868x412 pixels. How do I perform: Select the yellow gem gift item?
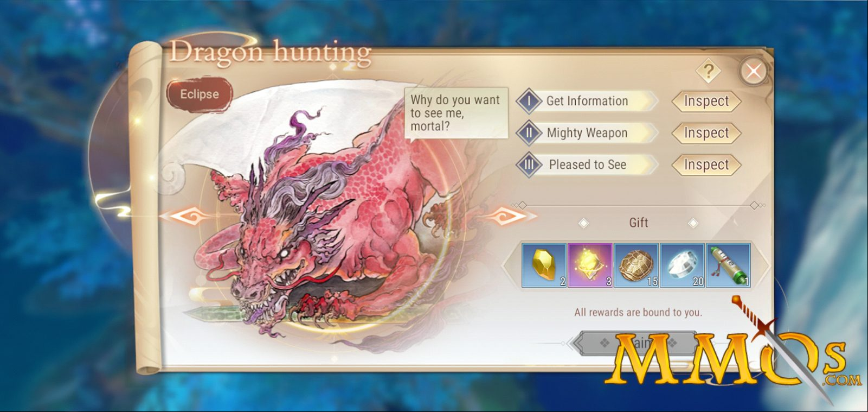544,265
